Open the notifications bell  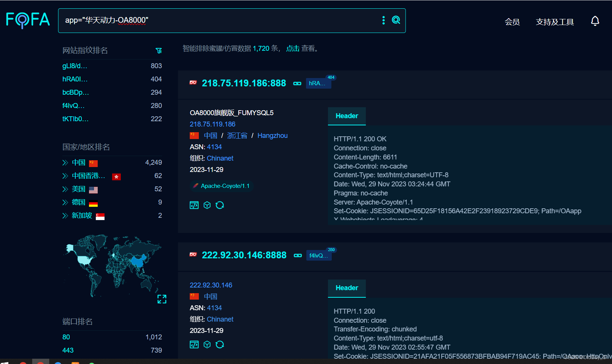[x=595, y=21]
